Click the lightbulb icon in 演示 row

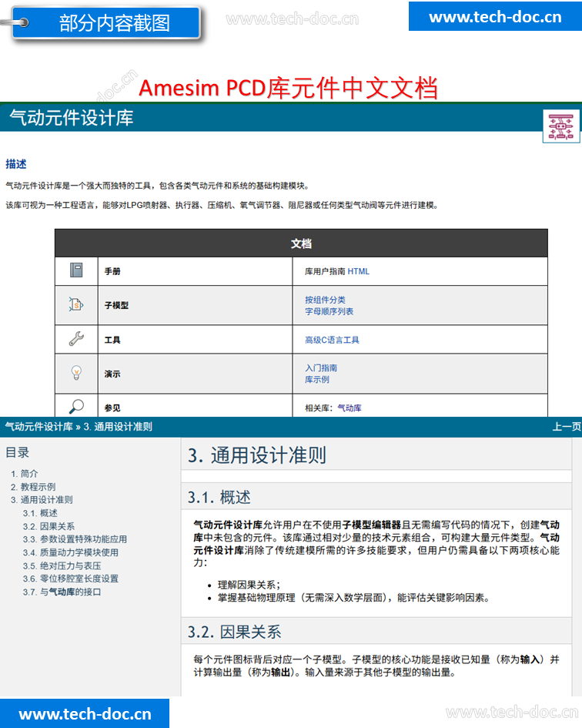tap(76, 373)
